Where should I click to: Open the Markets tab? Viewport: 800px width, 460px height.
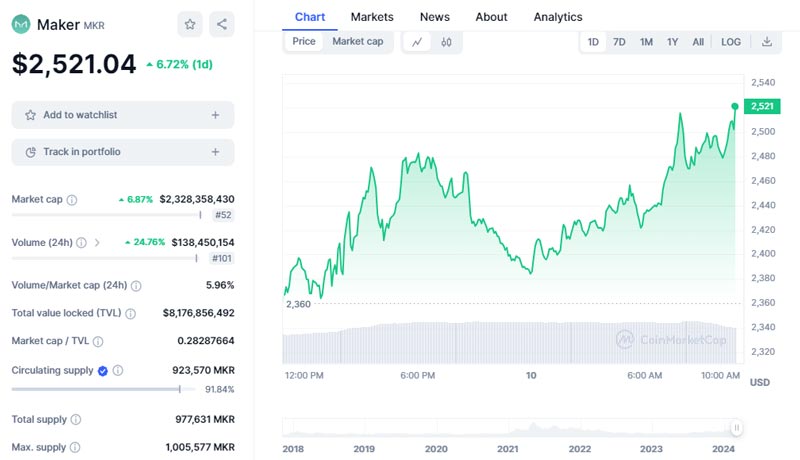tap(372, 17)
